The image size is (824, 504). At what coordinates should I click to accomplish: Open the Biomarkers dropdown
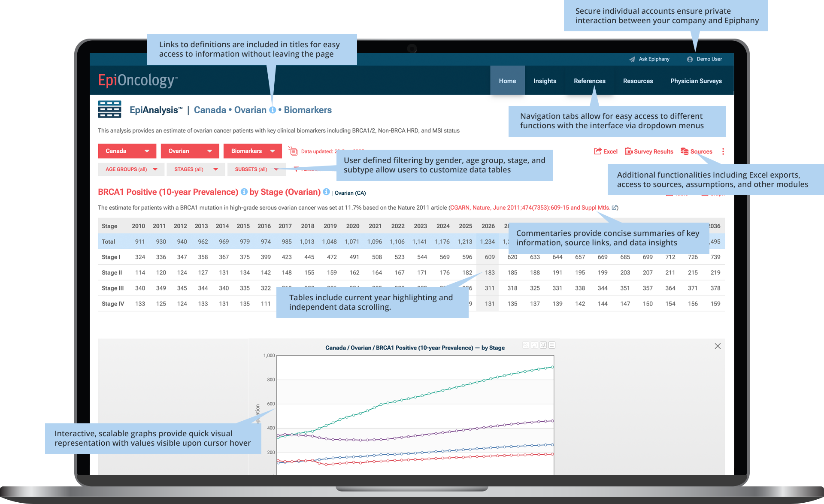click(252, 151)
